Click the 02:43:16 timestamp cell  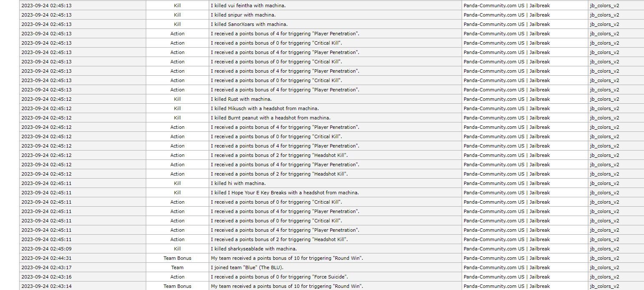click(47, 277)
